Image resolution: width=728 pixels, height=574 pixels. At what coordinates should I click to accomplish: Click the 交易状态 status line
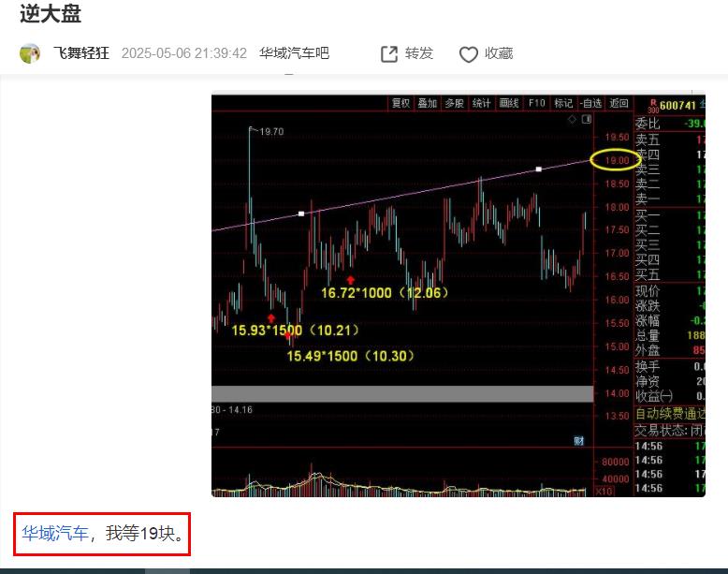[670, 431]
